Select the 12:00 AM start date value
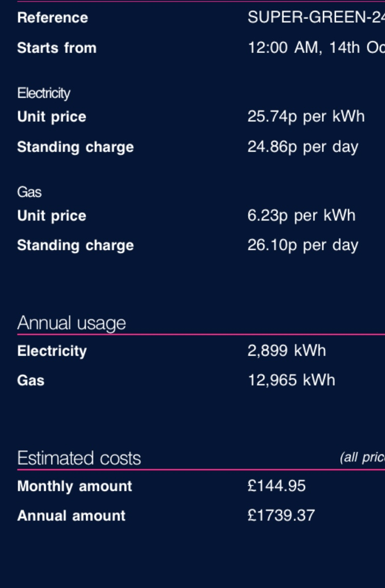 point(316,48)
